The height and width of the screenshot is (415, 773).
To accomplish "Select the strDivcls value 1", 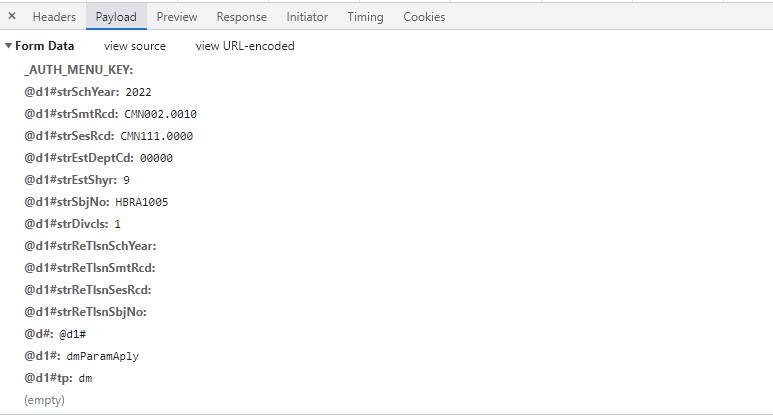I will [117, 224].
